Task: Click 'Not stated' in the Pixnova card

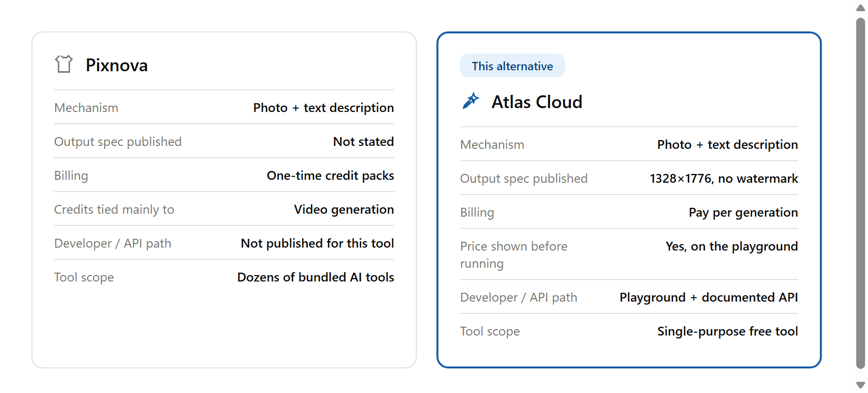Action: click(363, 141)
